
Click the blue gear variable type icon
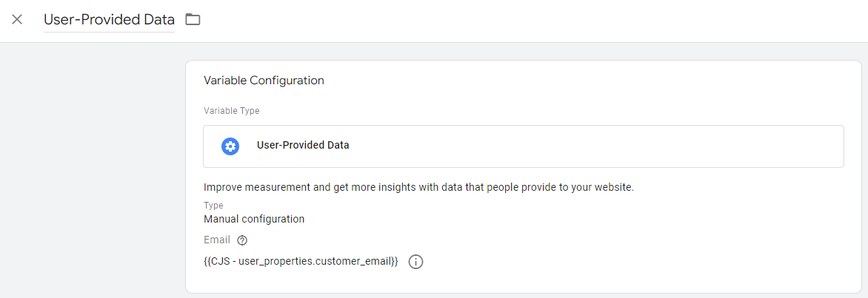(x=230, y=146)
